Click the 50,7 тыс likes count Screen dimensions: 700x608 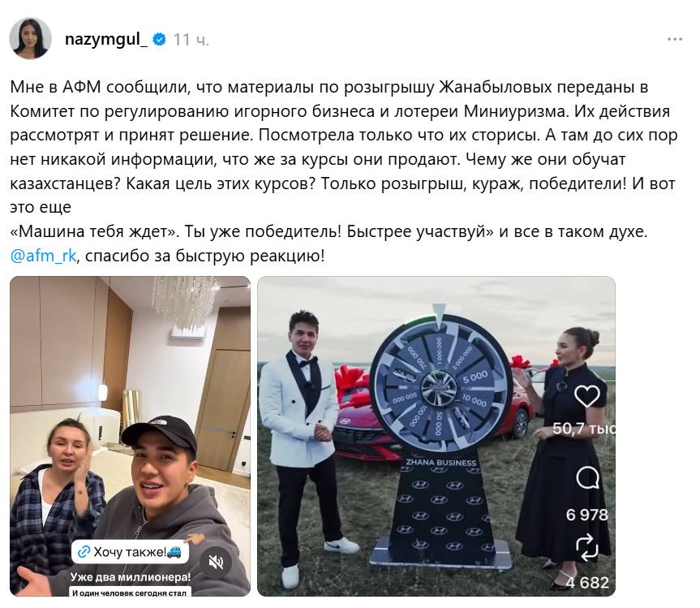584,429
